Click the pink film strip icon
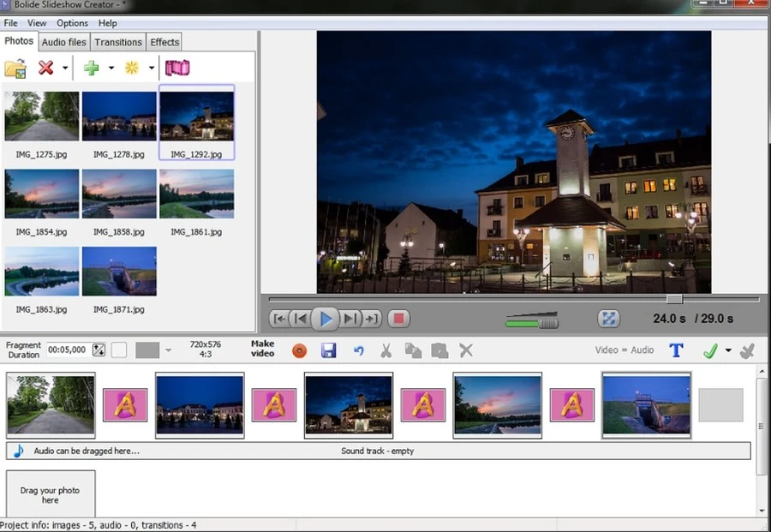 pyautogui.click(x=177, y=68)
